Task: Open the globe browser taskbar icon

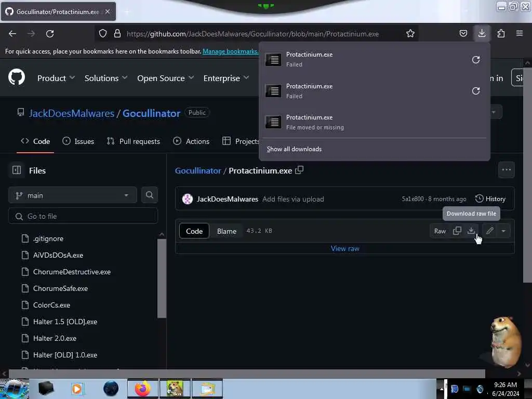Action: [111, 389]
